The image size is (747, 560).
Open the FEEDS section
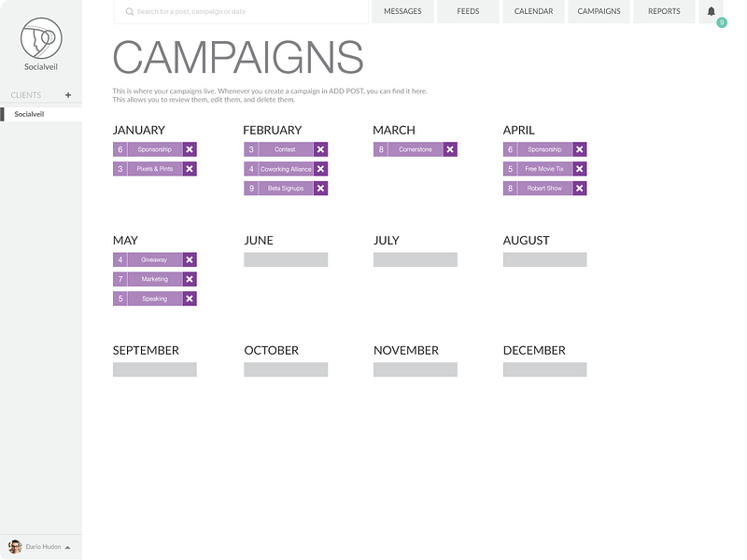(x=468, y=11)
